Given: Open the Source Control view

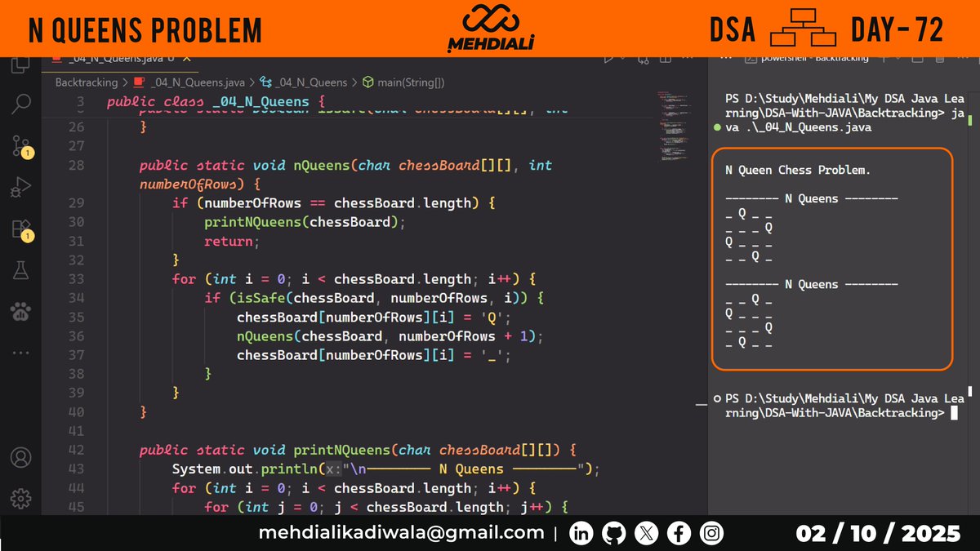Looking at the screenshot, I should click(x=20, y=146).
